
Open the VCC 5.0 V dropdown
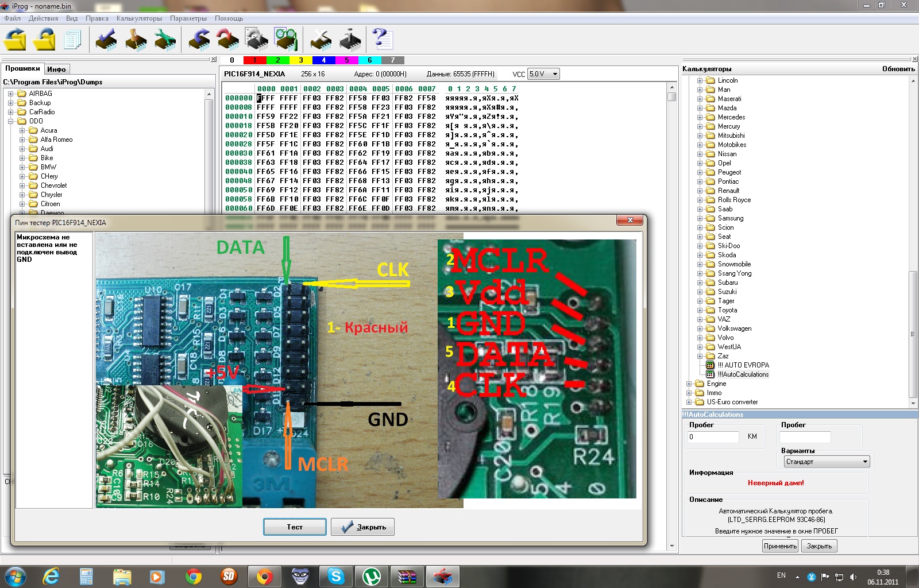543,74
